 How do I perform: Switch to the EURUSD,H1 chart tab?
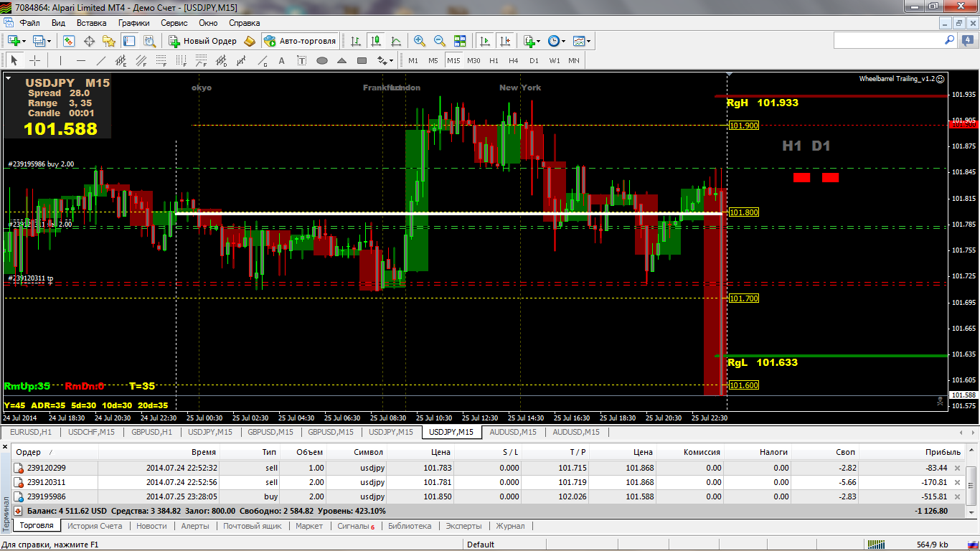[x=32, y=432]
